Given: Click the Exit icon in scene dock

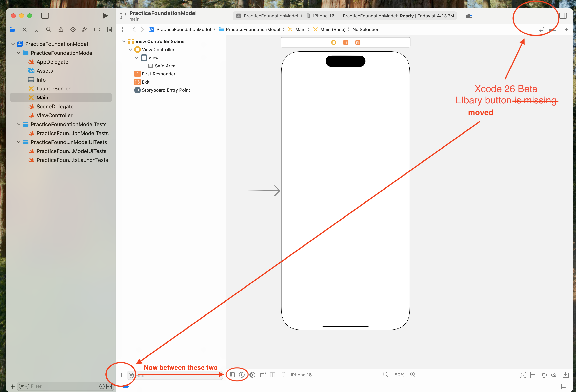Looking at the screenshot, I should click(x=358, y=43).
